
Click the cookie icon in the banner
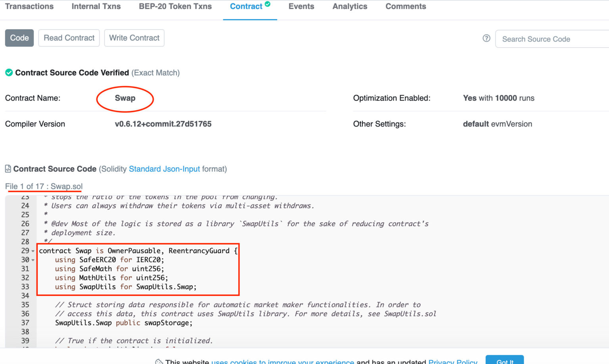tap(159, 362)
